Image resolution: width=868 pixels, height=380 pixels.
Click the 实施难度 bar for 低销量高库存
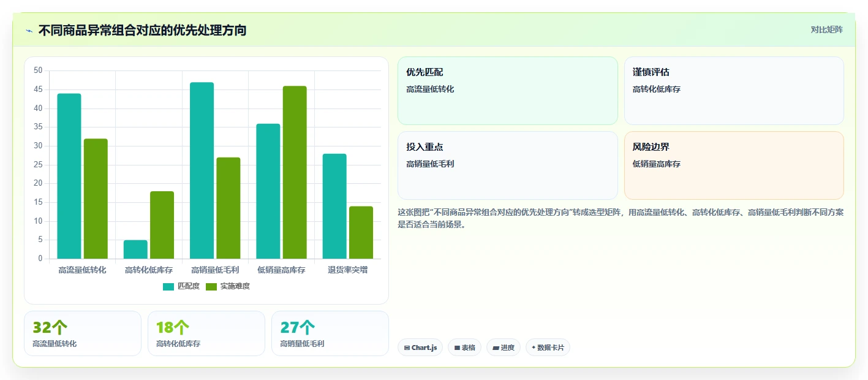pyautogui.click(x=294, y=172)
